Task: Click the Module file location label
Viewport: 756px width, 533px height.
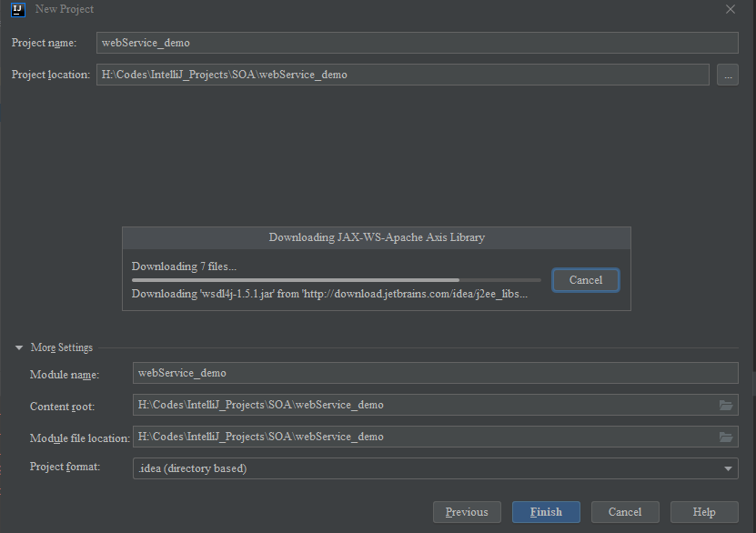Action: (80, 438)
